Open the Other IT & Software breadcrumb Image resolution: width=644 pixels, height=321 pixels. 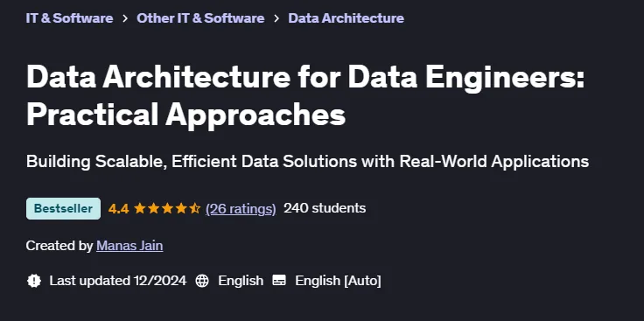[x=200, y=18]
